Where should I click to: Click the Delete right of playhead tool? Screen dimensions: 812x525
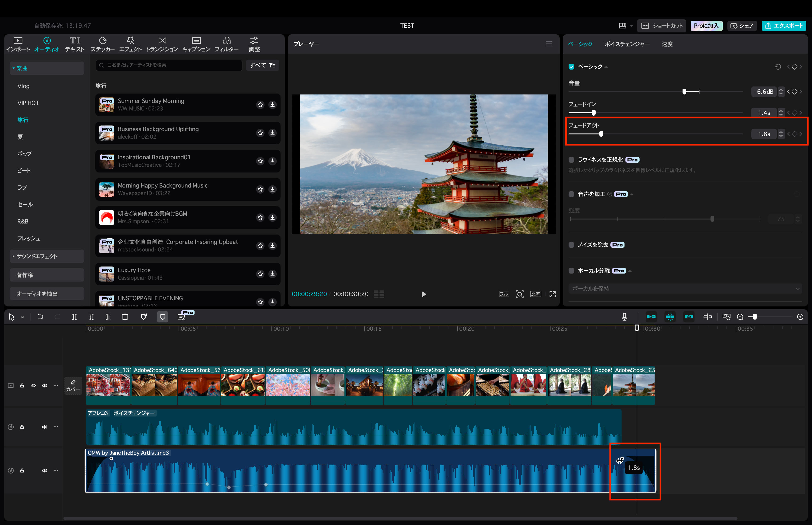pos(108,317)
